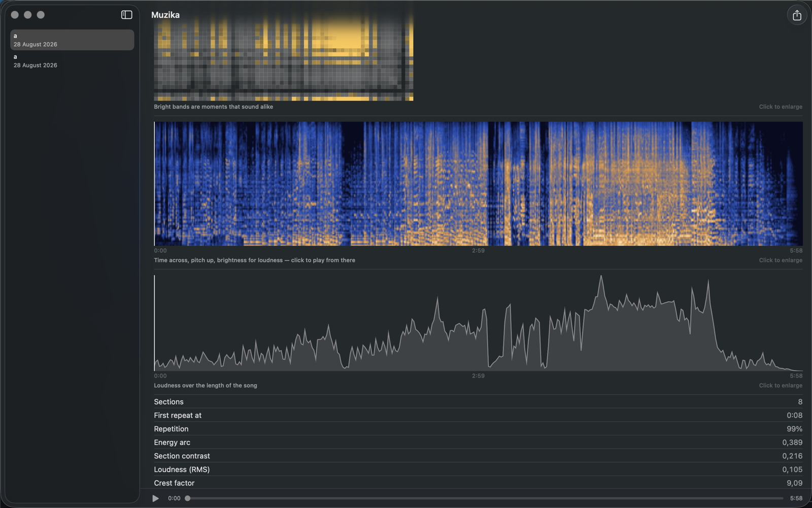
Task: Click 'Click to enlarge' beside the bright bands caption
Action: (x=781, y=107)
